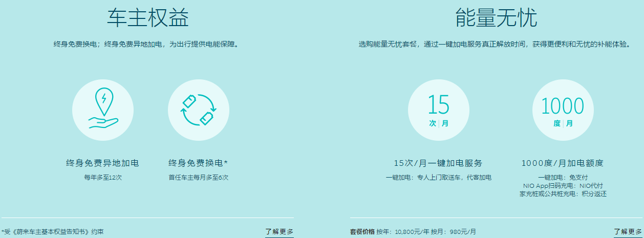Click the 1000度/月加电额度 label
The width and height of the screenshot is (644, 238).
tap(563, 163)
